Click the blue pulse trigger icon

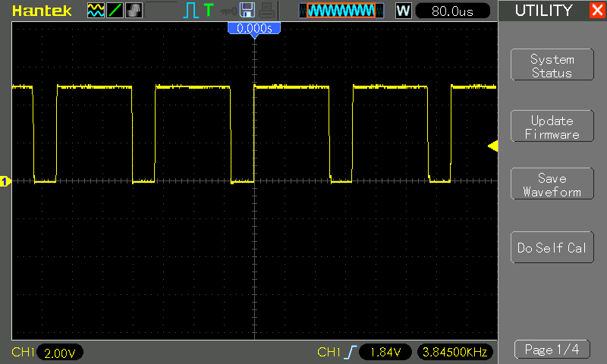[x=190, y=11]
